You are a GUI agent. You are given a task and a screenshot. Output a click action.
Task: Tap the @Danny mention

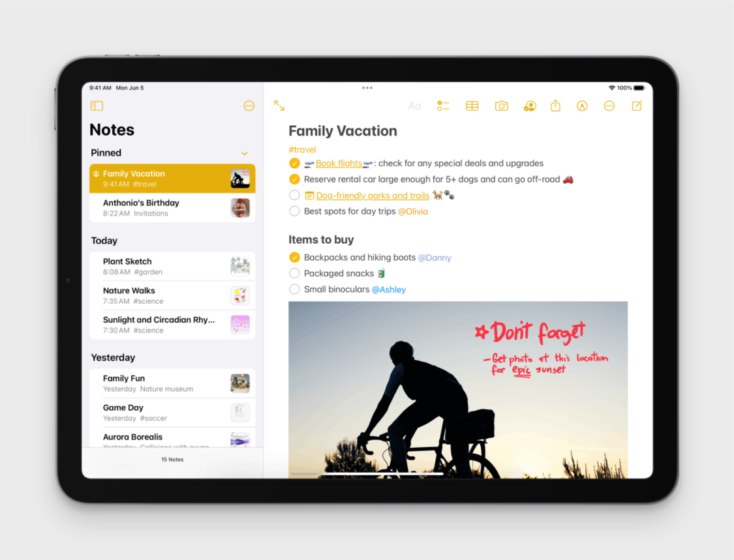coord(435,258)
